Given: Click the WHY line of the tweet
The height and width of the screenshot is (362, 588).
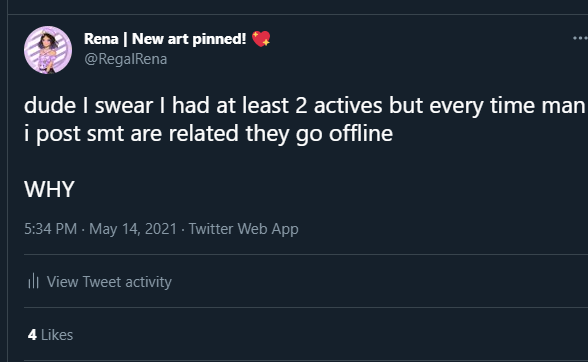Looking at the screenshot, I should click(50, 189).
